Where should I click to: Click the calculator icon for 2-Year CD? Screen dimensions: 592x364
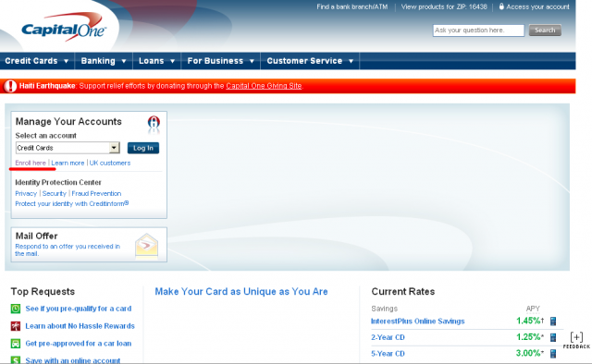[553, 337]
